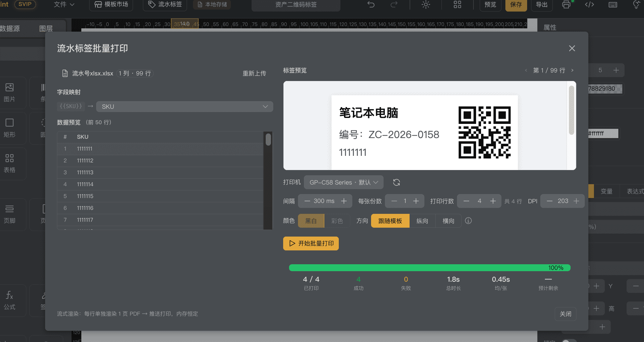
Task: Open the 模板市场 template market
Action: [x=111, y=5]
